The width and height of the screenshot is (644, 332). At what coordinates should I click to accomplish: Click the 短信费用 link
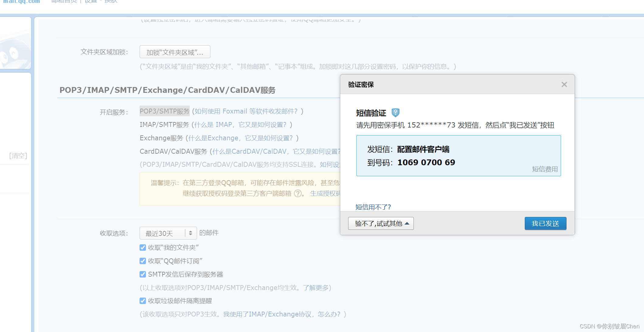pos(545,169)
